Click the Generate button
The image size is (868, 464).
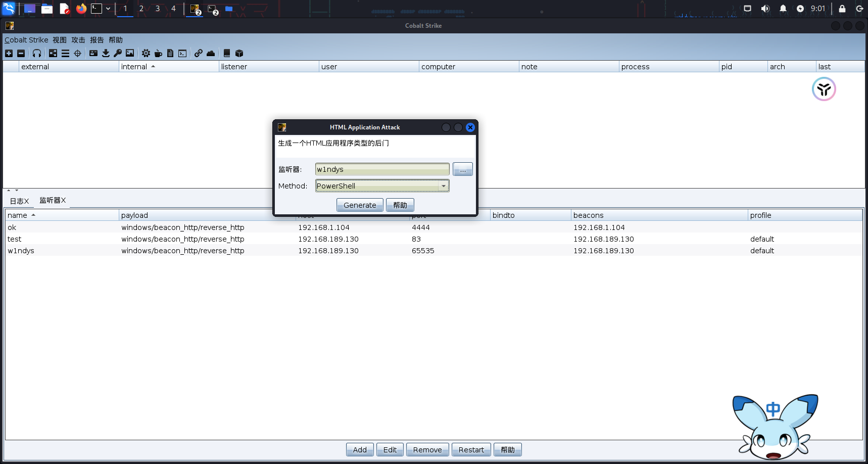(359, 205)
